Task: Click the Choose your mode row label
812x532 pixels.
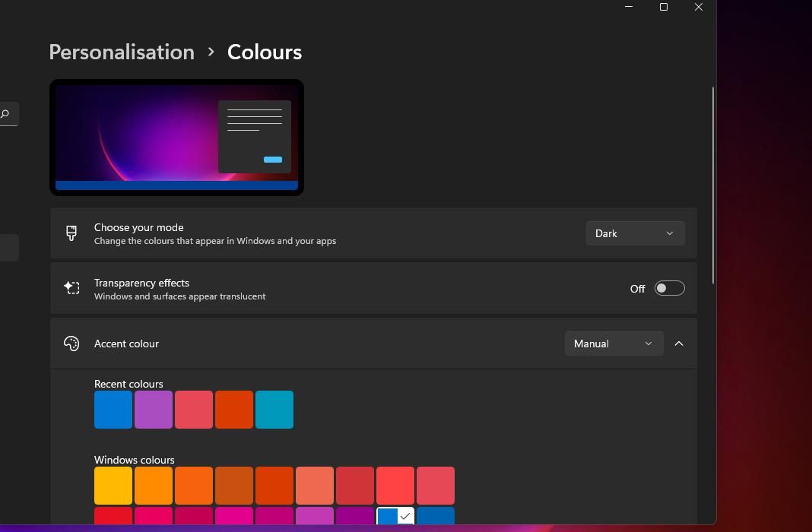Action: [x=138, y=227]
